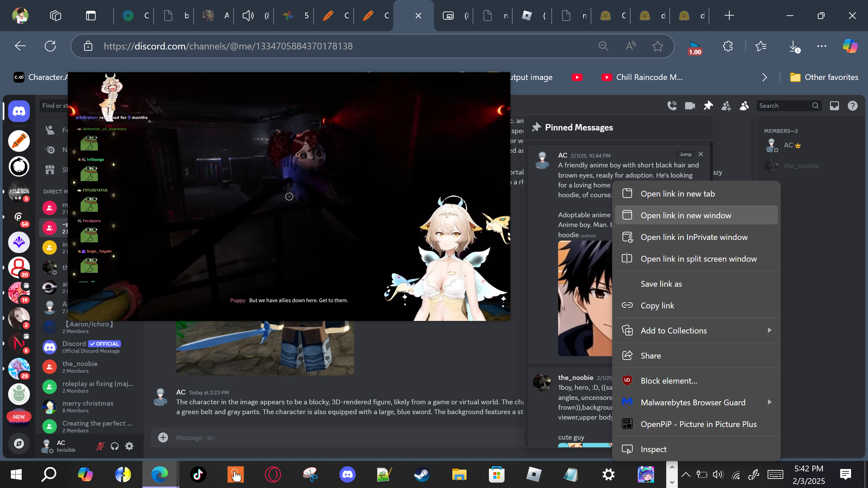This screenshot has height=488, width=868.
Task: Explore discoverable servers compass icon
Action: pyautogui.click(x=19, y=444)
